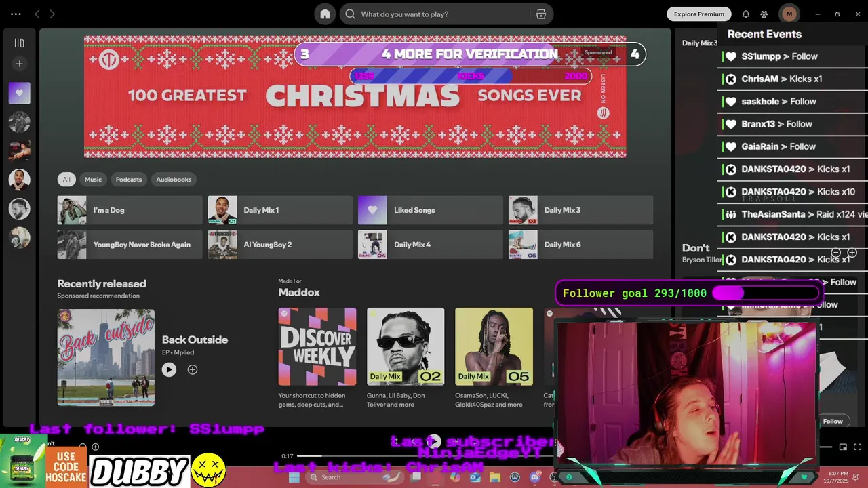Screen dimensions: 868x488
Task: Open the M profile avatar menu
Action: (x=789, y=14)
